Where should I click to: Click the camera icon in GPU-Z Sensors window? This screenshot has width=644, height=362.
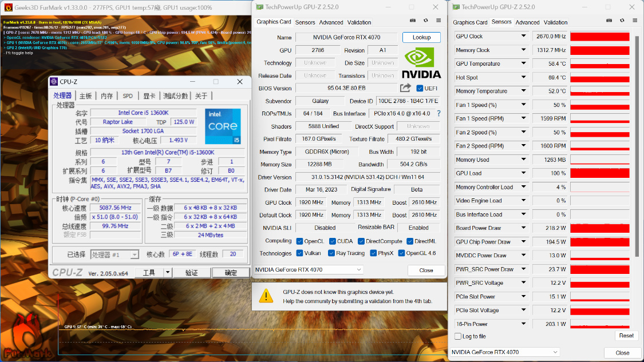[x=609, y=21]
